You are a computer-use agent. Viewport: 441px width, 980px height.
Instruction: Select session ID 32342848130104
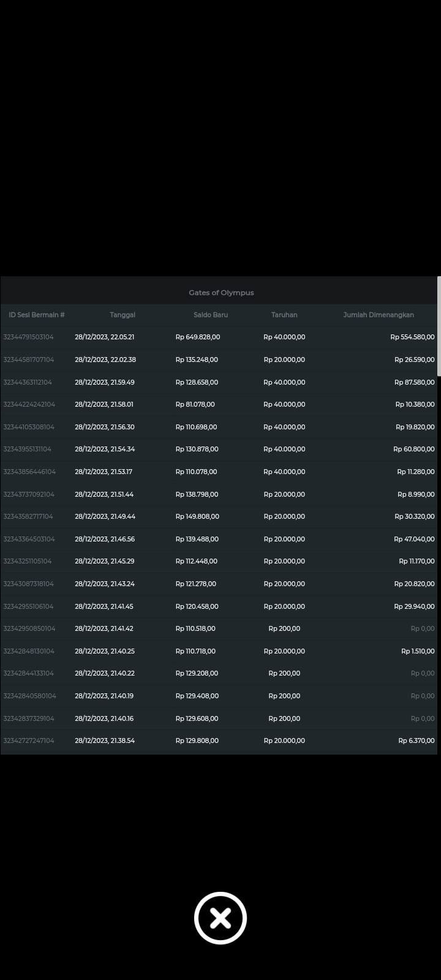coord(29,651)
